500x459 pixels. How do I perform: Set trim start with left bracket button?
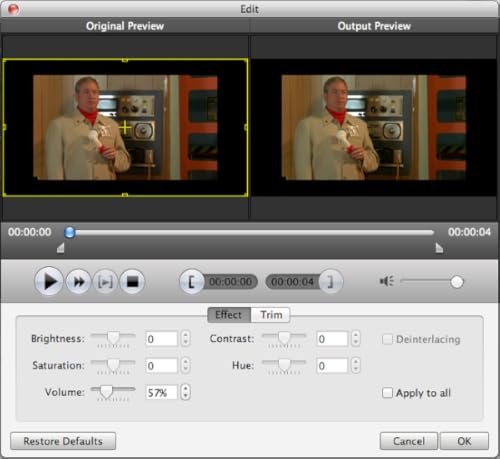point(192,282)
